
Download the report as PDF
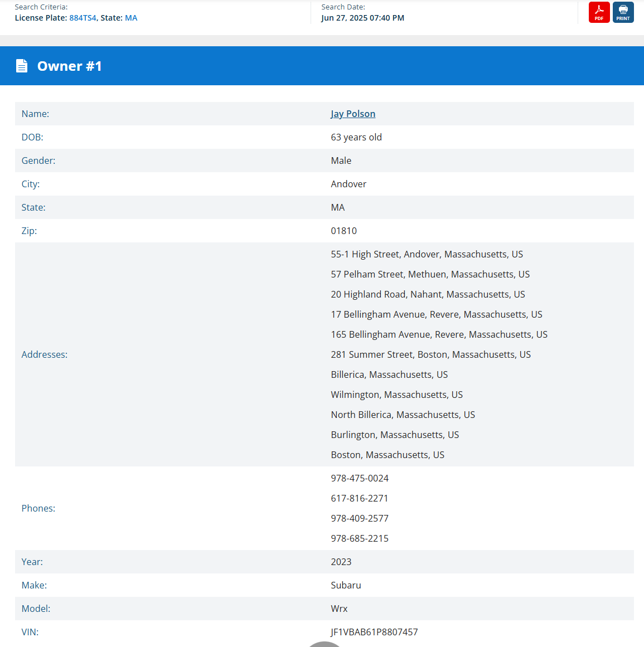coord(599,12)
